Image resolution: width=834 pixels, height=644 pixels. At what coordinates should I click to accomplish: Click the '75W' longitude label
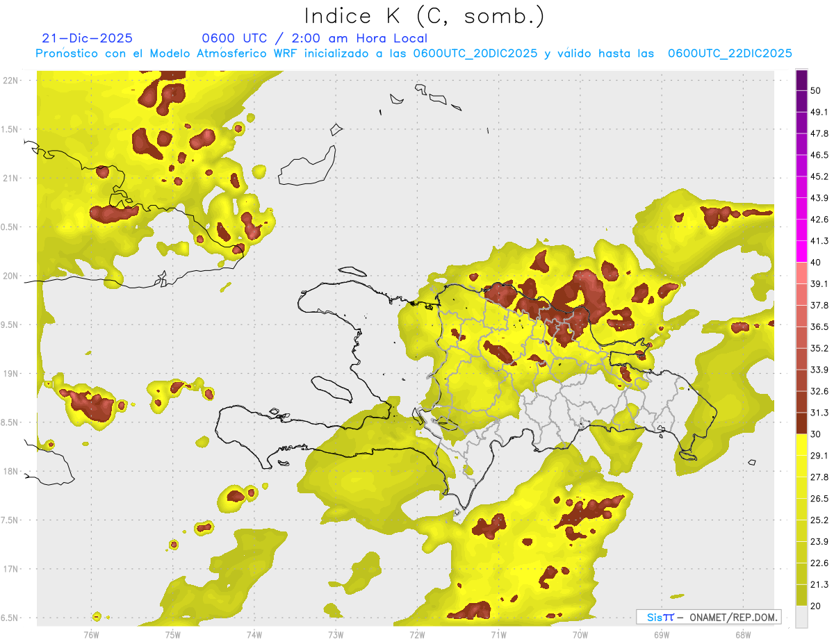tap(173, 634)
